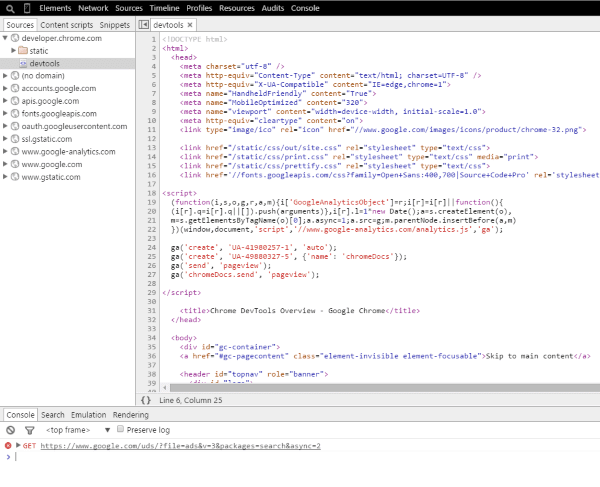This screenshot has height=487, width=600.
Task: Expand the oauth.googleusercontent.com node
Action: [5, 126]
